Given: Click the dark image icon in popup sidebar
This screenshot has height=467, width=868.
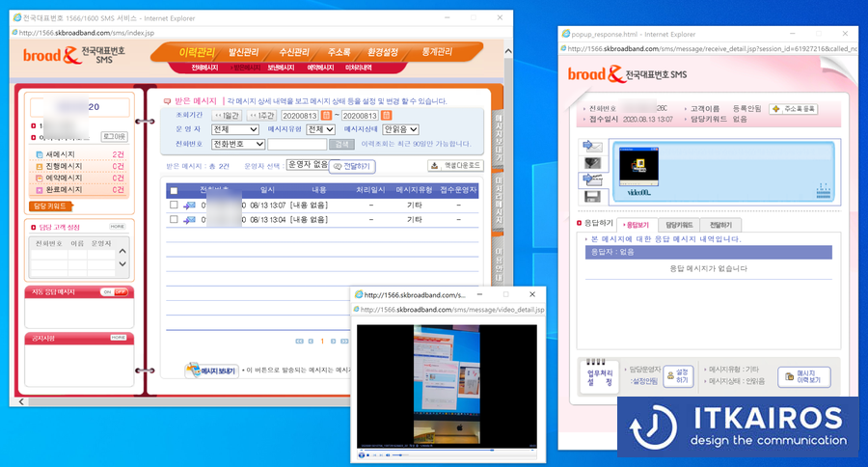Looking at the screenshot, I should point(592,163).
